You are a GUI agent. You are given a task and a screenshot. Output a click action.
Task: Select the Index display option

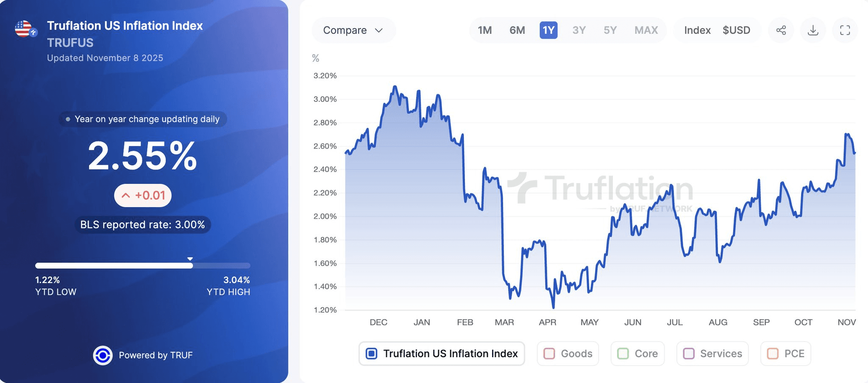697,30
